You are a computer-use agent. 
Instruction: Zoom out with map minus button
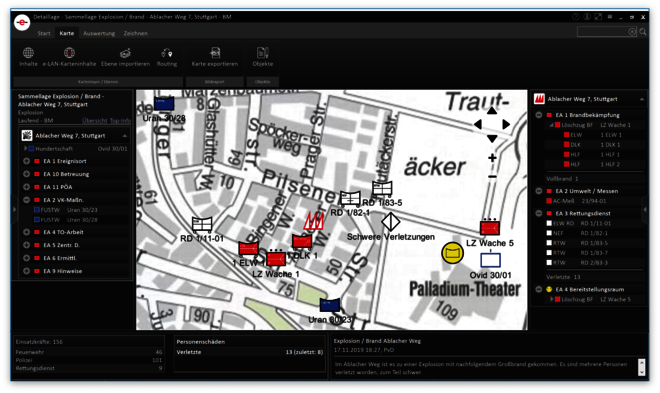(492, 177)
